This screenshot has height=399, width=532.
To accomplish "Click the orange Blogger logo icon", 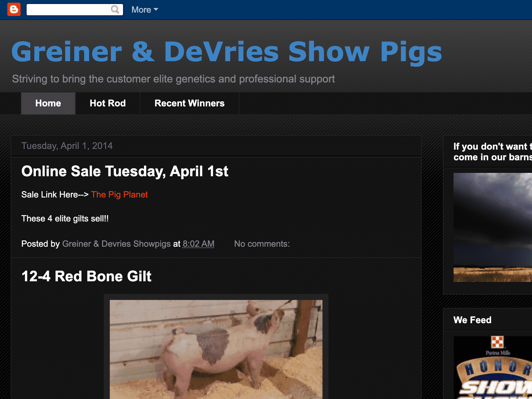I will pyautogui.click(x=14, y=9).
